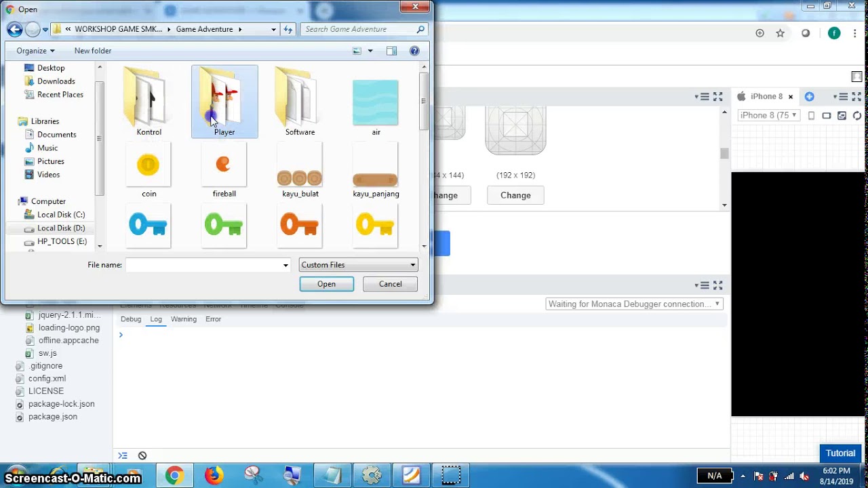
Task: Select Local Disk (D:) in navigation pane
Action: (x=60, y=228)
